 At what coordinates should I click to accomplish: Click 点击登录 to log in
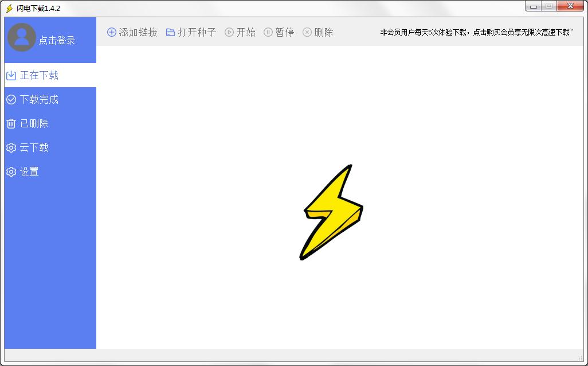pos(58,40)
